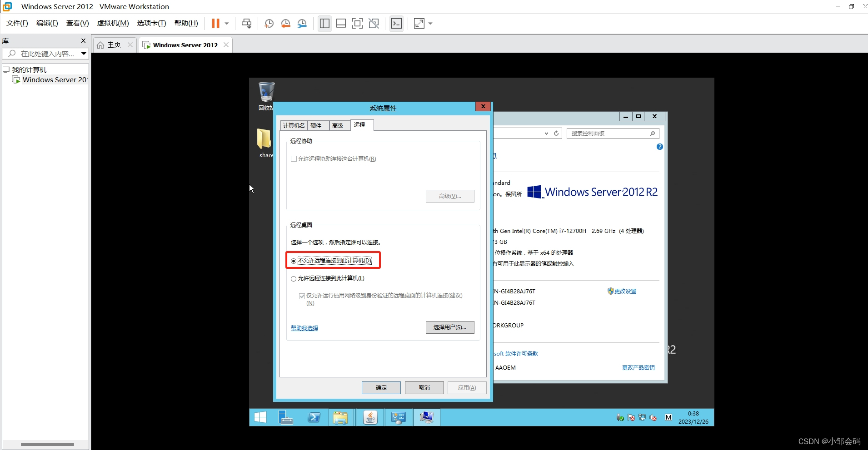Open control panel help icon
Image resolution: width=868 pixels, height=450 pixels.
click(x=660, y=147)
